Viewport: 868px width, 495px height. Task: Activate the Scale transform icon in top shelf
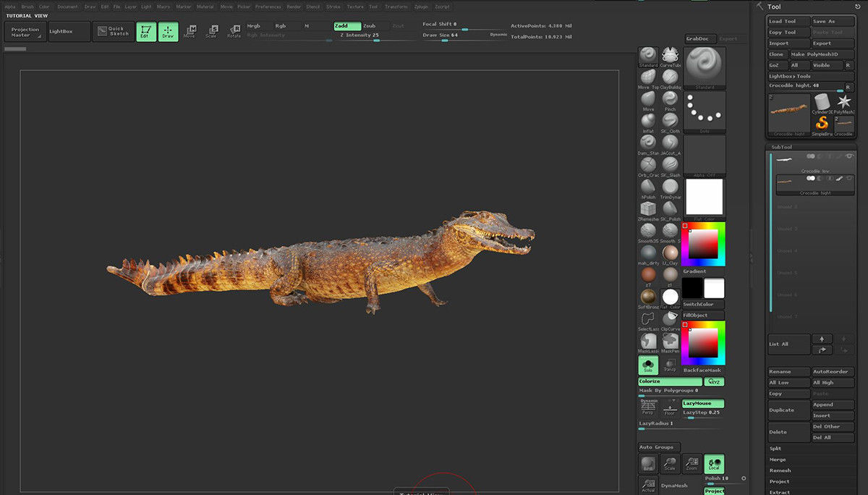[211, 31]
